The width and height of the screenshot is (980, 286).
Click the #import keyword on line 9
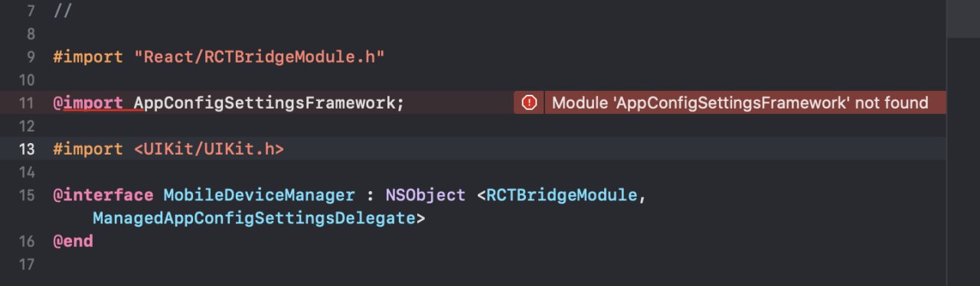89,57
